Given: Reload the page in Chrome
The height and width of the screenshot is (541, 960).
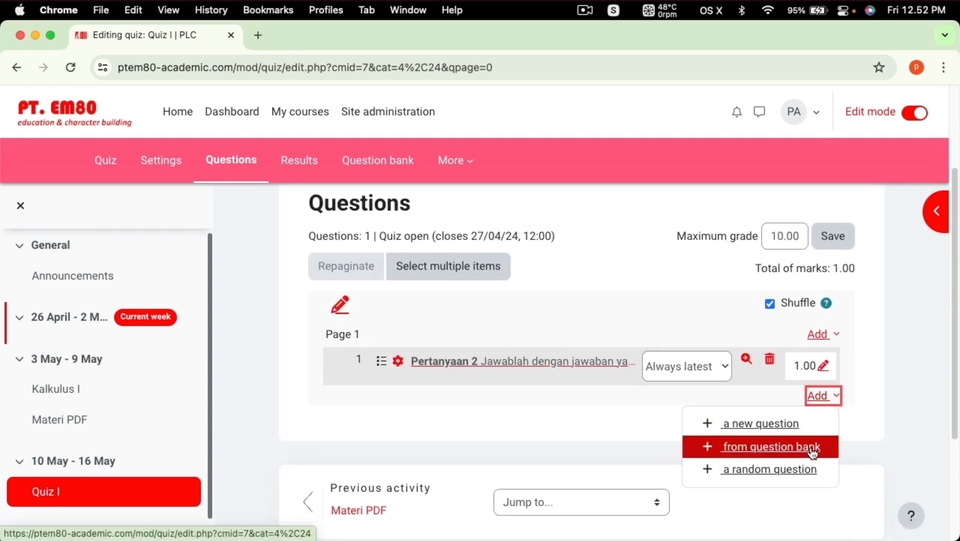Looking at the screenshot, I should (70, 67).
